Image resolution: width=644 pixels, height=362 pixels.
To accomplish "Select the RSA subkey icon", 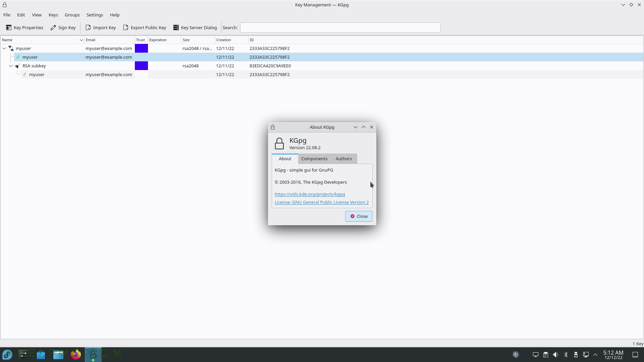I will coord(18,66).
